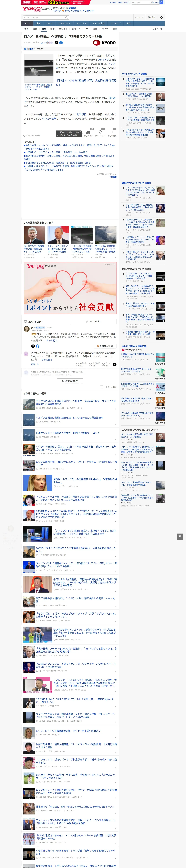Viewport: 186px width, 868px height.
Task: Click the コメントを書く button
Action: click(x=93, y=321)
